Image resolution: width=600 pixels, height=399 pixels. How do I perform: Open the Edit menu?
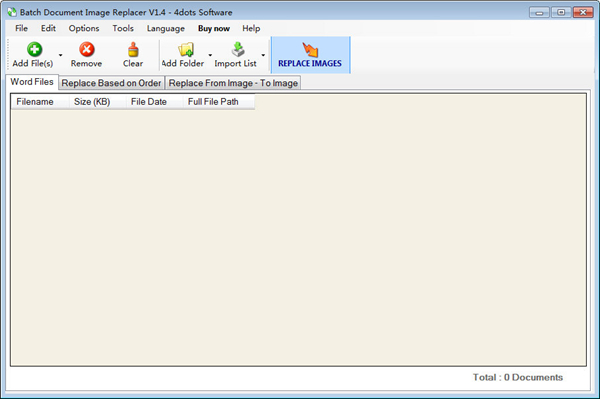point(48,28)
